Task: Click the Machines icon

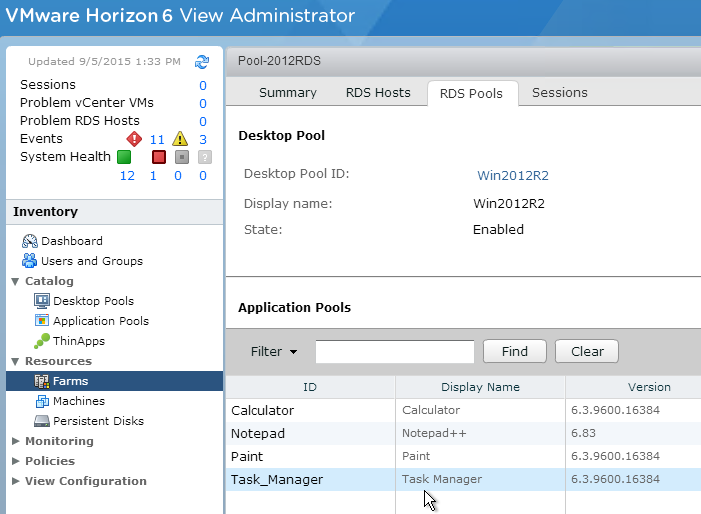Action: 42,401
